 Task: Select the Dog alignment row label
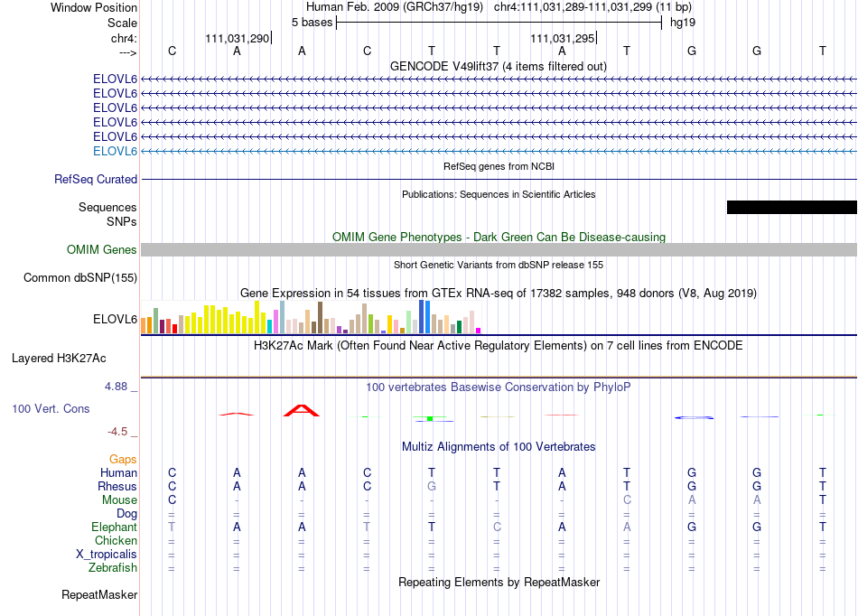pos(127,514)
